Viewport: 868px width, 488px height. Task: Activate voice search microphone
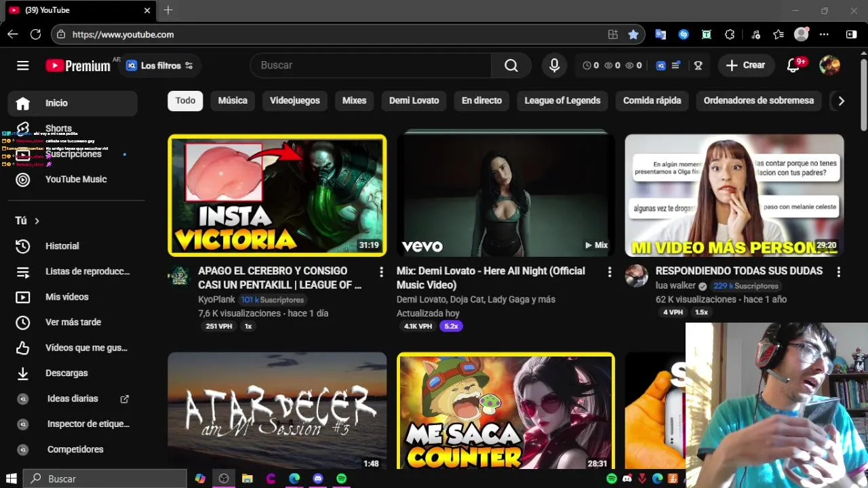pyautogui.click(x=555, y=65)
